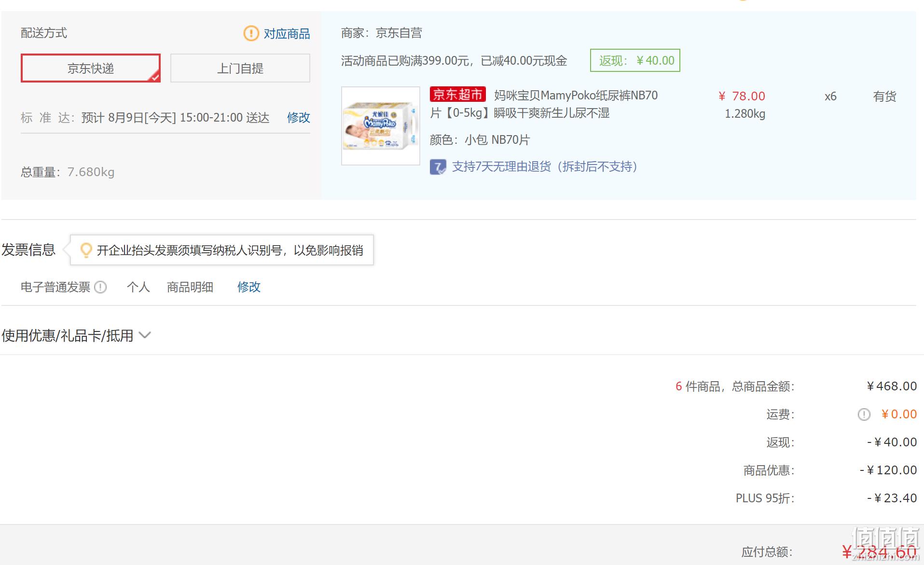The width and height of the screenshot is (924, 565).
Task: Click the ¥0.00 shipping fee amount
Action: point(899,414)
